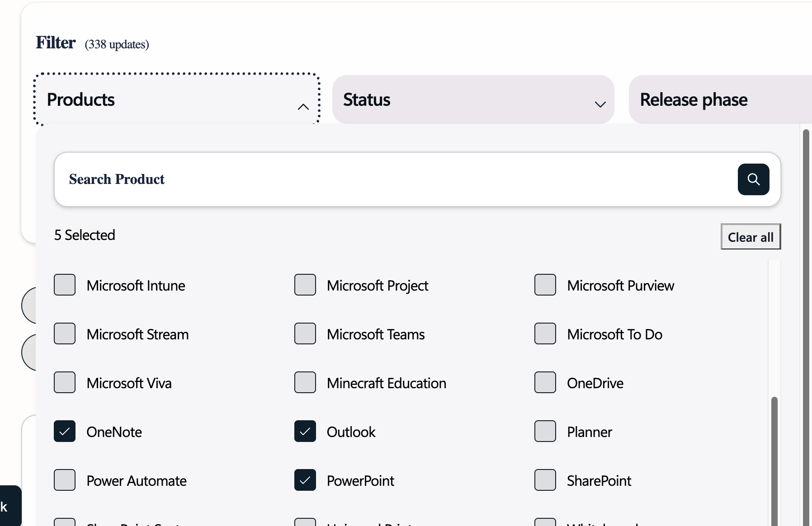The height and width of the screenshot is (526, 812).
Task: Deselect the PowerPoint checkbox
Action: pos(305,480)
